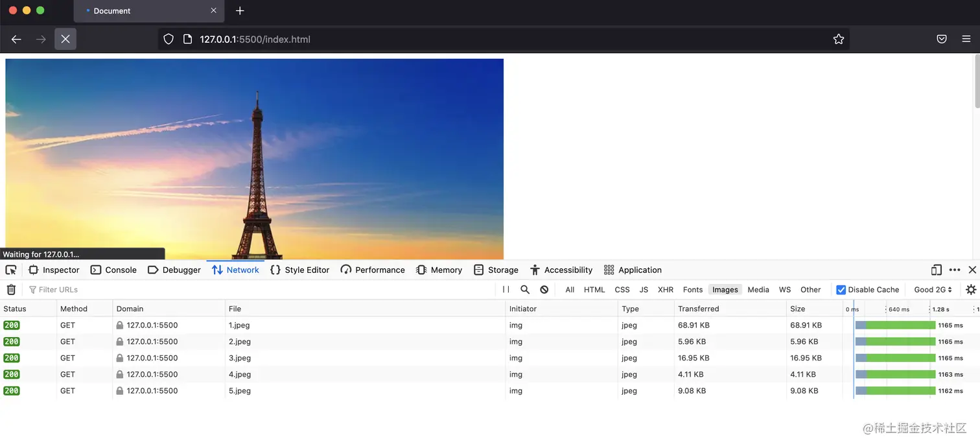
Task: Sort by the Status column header
Action: coord(29,309)
